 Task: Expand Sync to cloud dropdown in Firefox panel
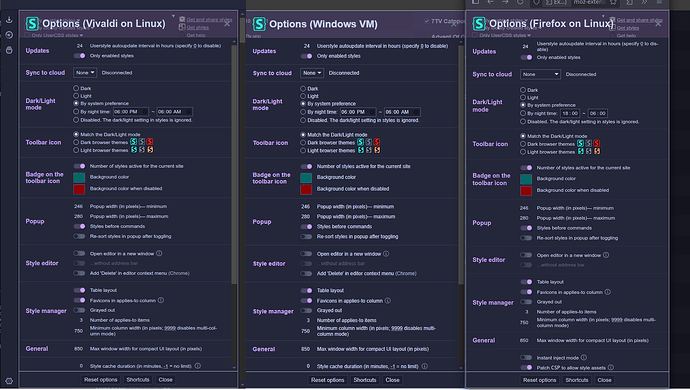coord(540,74)
